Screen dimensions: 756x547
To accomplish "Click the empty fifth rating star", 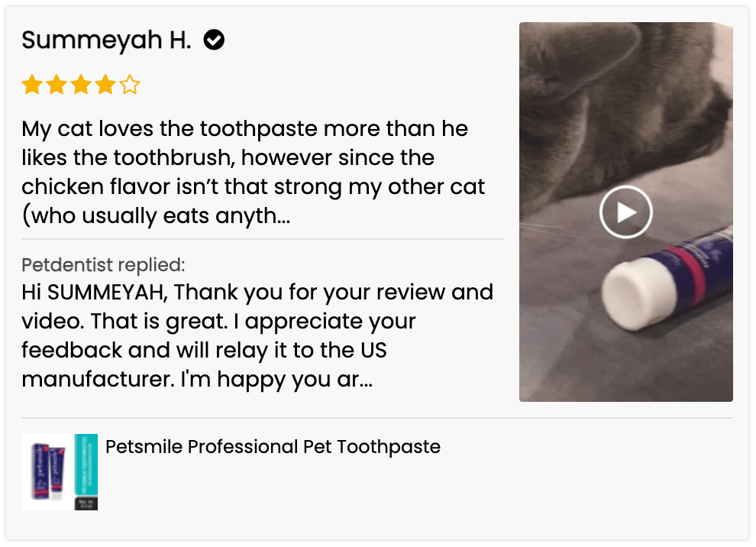I will point(130,85).
